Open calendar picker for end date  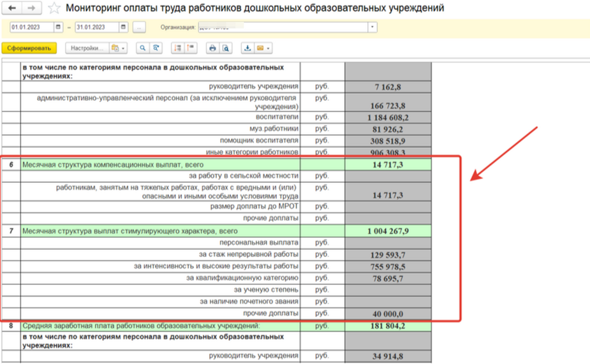coord(123,27)
